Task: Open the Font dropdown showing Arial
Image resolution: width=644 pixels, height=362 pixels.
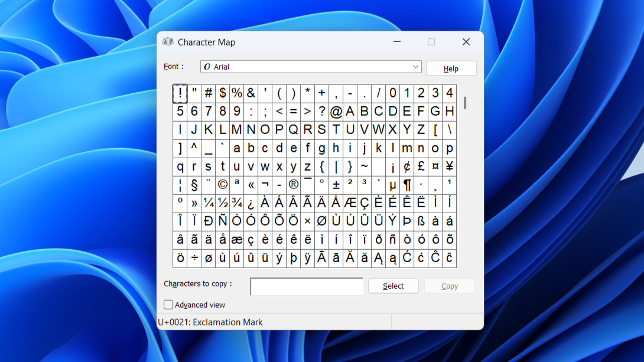Action: point(311,67)
